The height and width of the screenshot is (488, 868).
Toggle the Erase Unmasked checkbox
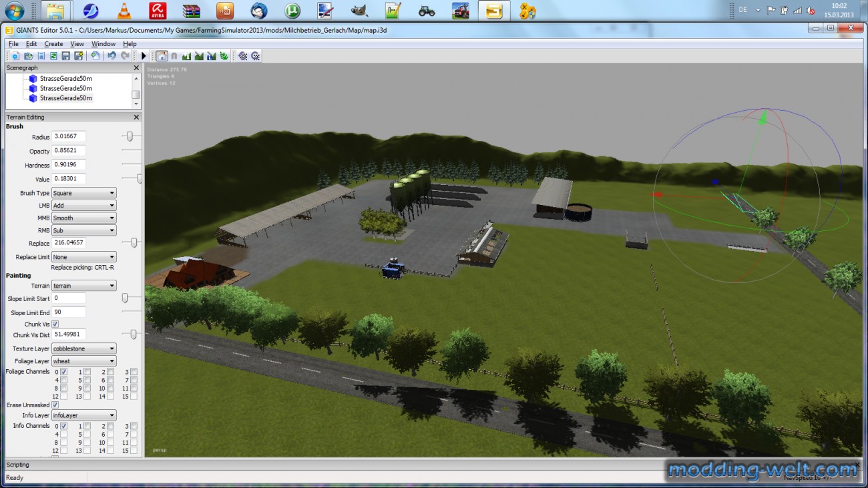coord(55,405)
